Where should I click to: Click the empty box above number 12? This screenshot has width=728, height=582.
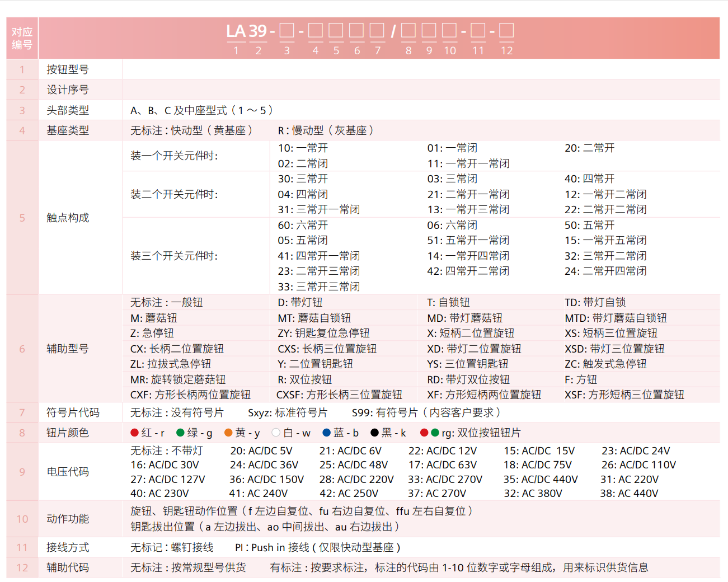[506, 30]
